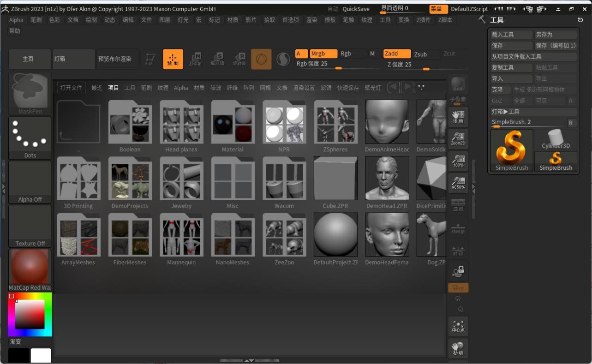Toggle the Zadd sculpting mode

(396, 54)
